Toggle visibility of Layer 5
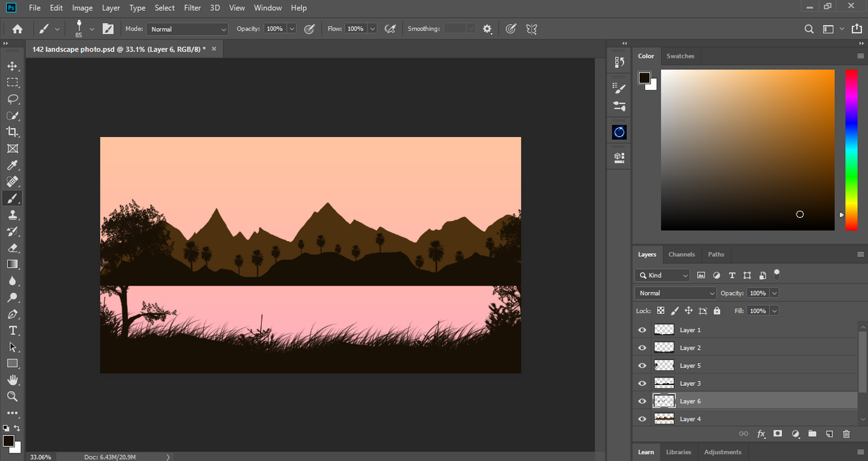The image size is (868, 461). 642,365
